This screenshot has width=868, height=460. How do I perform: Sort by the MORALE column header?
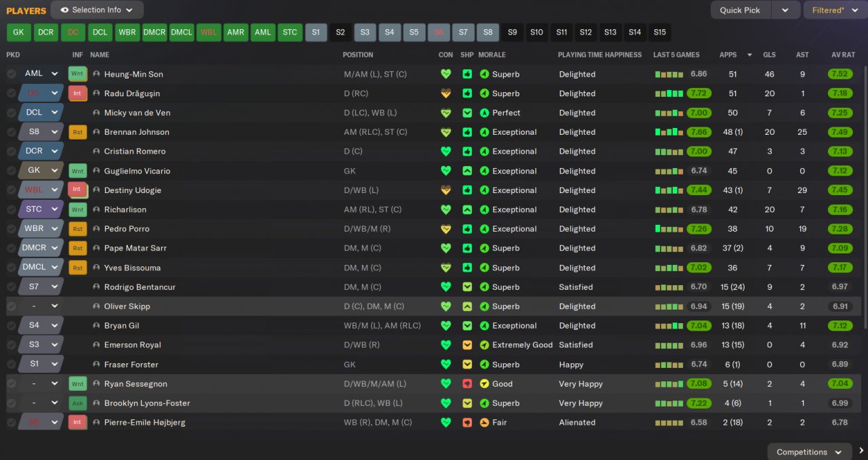coord(492,55)
